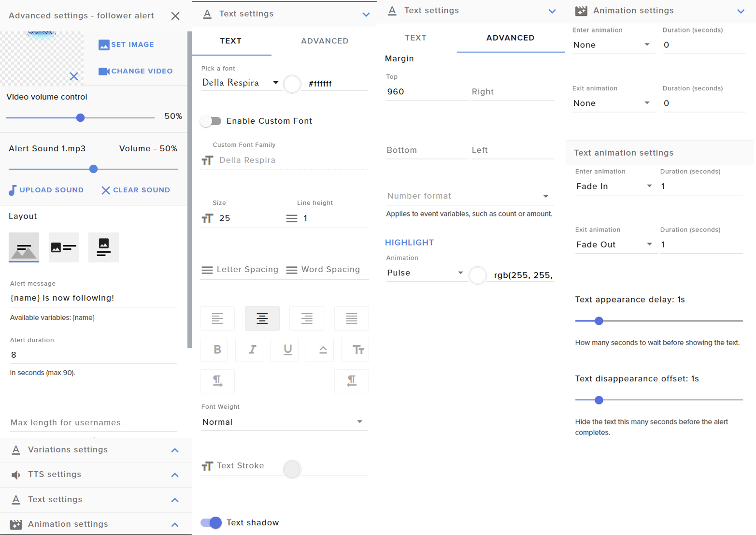
Task: Click the Text Stroke color swatch
Action: pyautogui.click(x=292, y=469)
